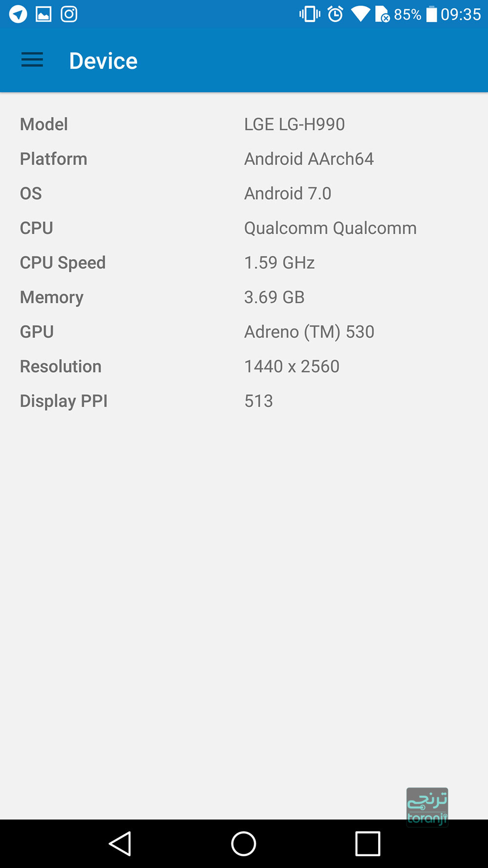
Task: Open recent apps with square button
Action: point(367,844)
